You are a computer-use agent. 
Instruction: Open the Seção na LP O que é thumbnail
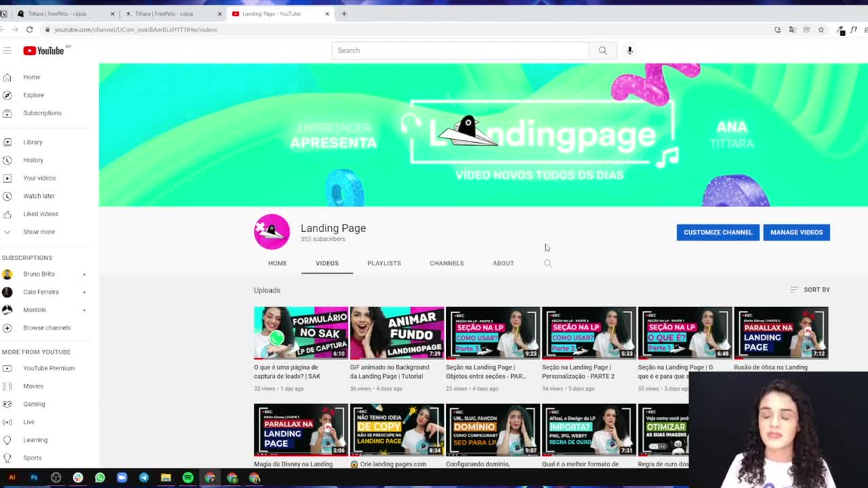[x=685, y=333]
